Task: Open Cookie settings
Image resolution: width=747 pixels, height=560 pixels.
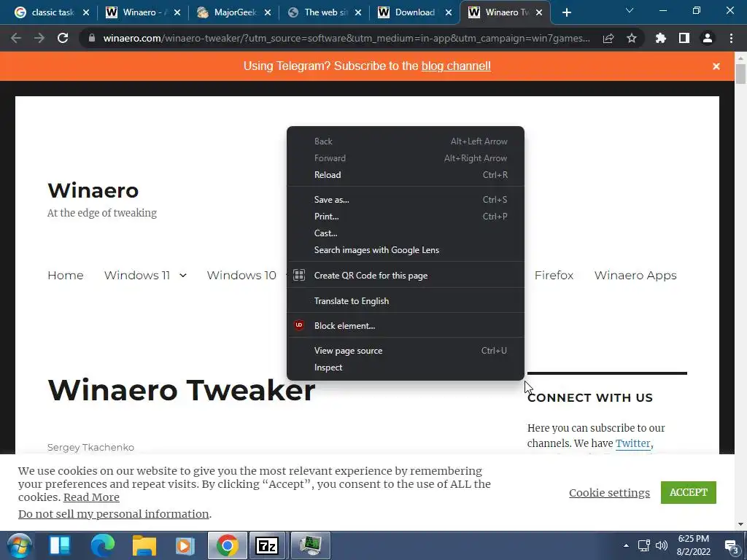Action: pyautogui.click(x=609, y=492)
